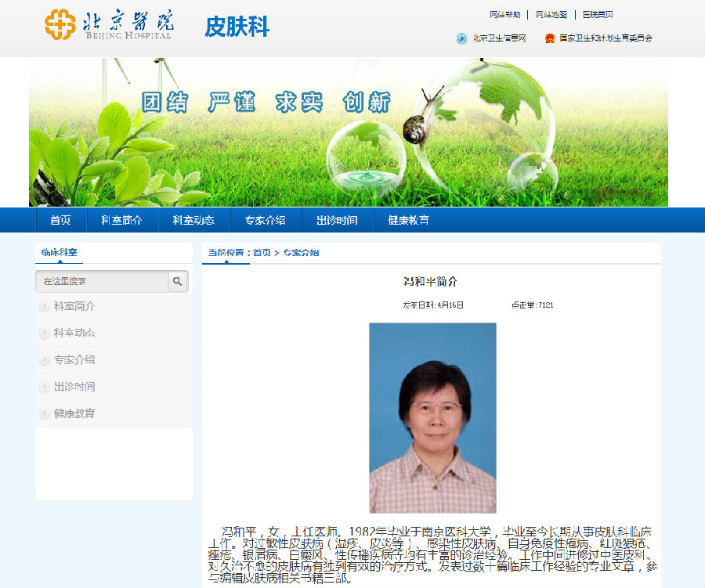The image size is (705, 588).
Task: Click arrow icon beside sidebar 科室动态
Action: click(45, 333)
